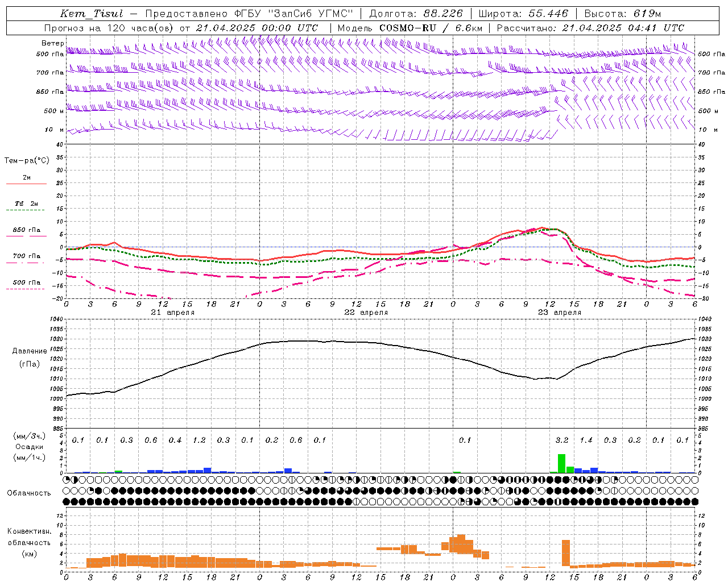Click the date label 21 апреля
The width and height of the screenshot is (728, 582).
coord(172,313)
